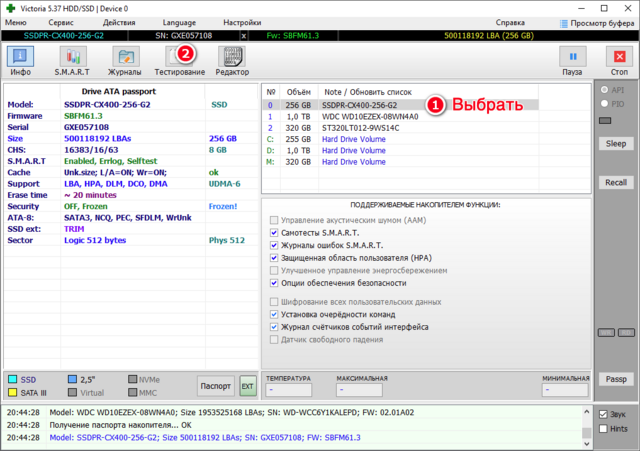Toggle Самотесты S.M.A.R.T. checkbox
640x451 pixels.
coord(275,232)
